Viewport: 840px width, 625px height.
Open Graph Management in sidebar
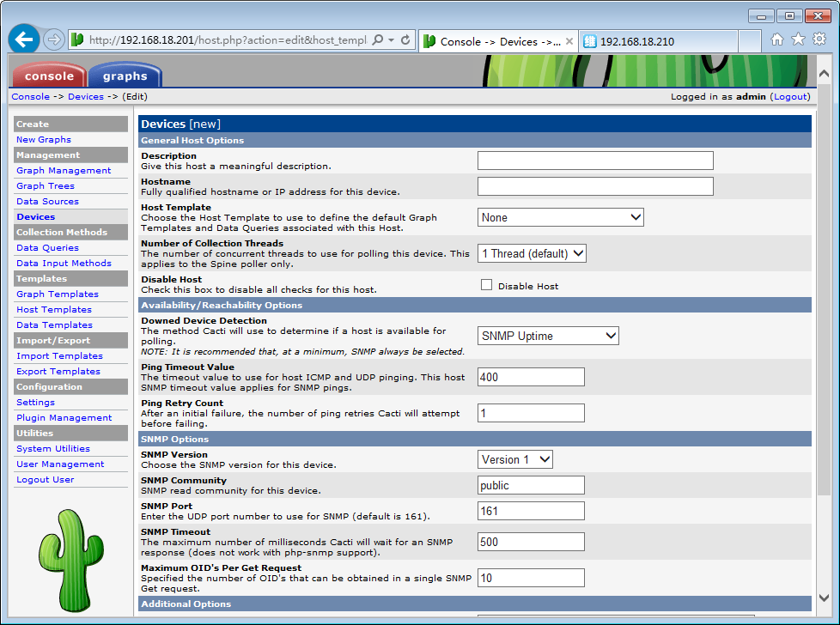(x=64, y=170)
